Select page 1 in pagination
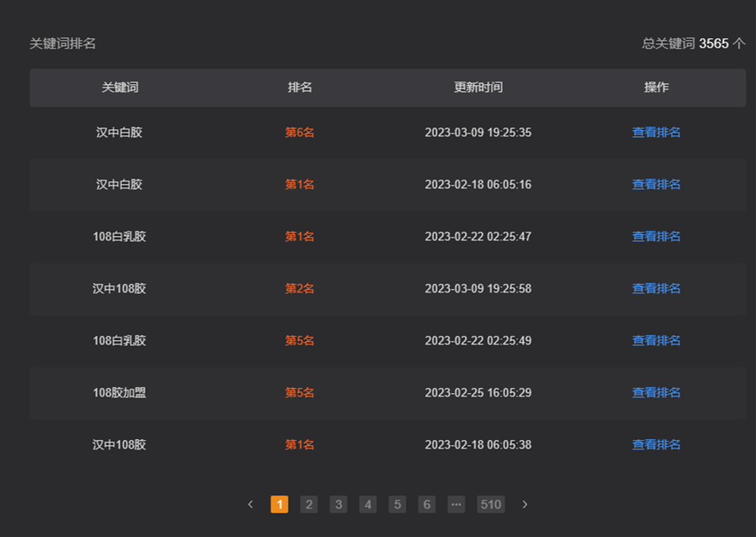This screenshot has height=537, width=756. coord(279,504)
